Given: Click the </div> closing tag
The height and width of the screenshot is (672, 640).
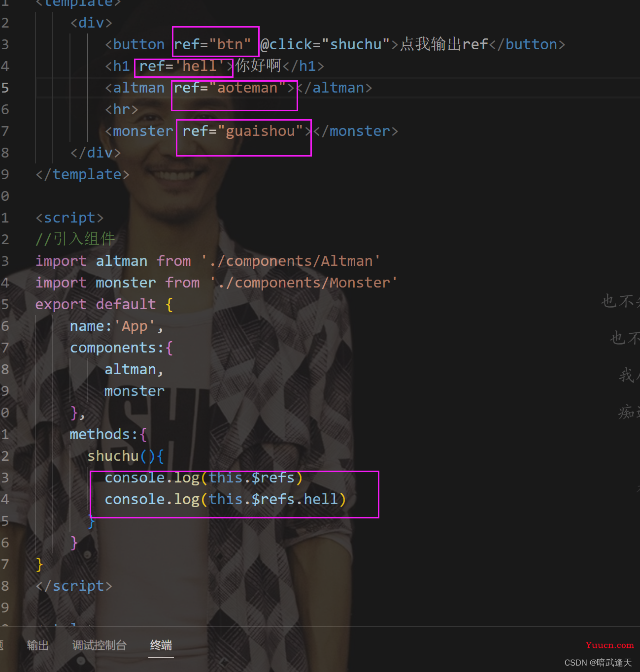Looking at the screenshot, I should click(96, 153).
